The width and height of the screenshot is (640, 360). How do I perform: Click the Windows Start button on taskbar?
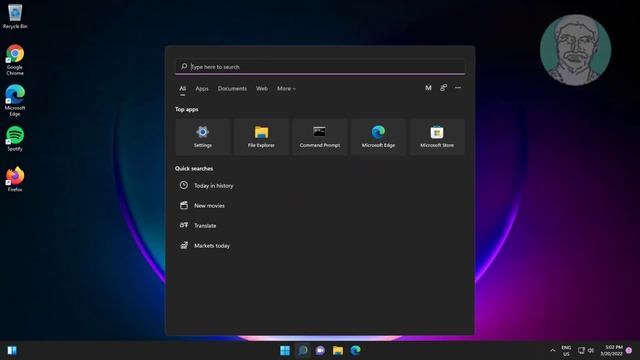pos(285,350)
